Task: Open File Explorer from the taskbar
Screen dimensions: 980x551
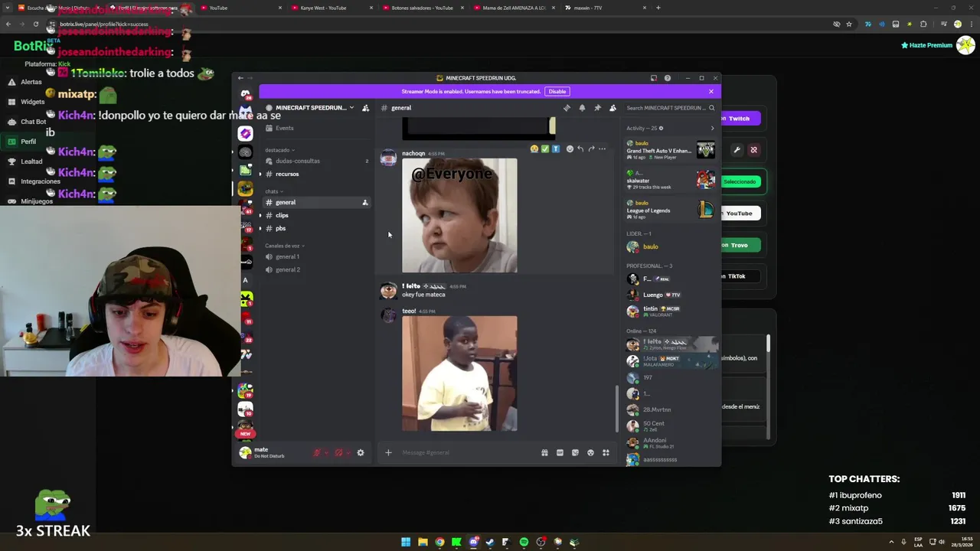Action: point(423,542)
